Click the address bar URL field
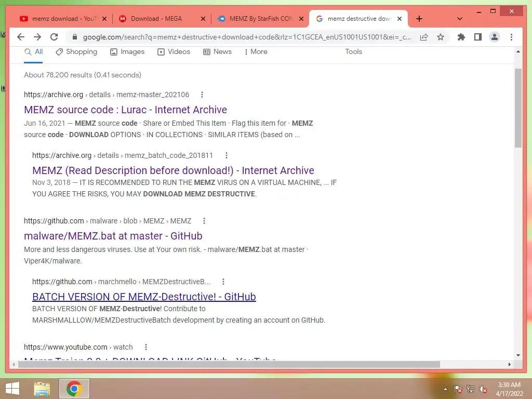The width and height of the screenshot is (532, 399). point(247,37)
